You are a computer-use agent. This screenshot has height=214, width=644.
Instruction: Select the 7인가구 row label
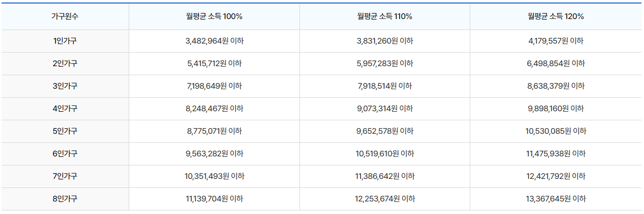pyautogui.click(x=65, y=176)
